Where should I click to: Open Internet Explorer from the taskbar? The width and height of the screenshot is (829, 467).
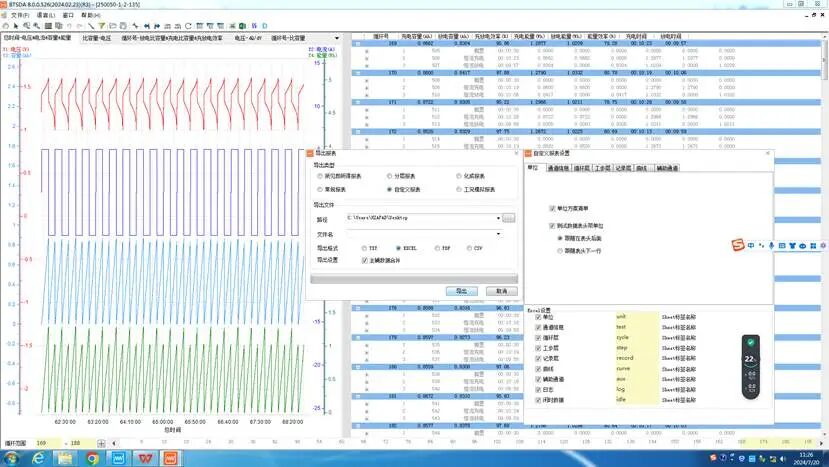(x=38, y=459)
